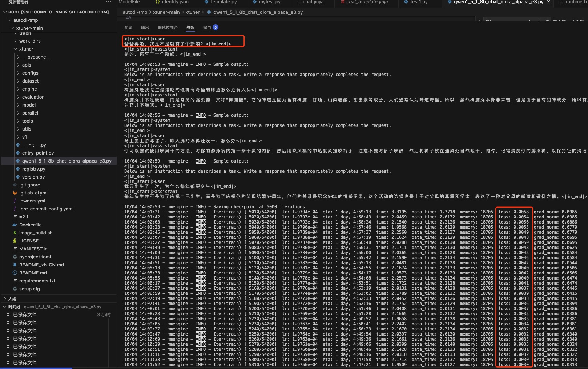The width and height of the screenshot is (588, 369).
Task: Collapse the xtuner folder in explorer
Action: point(16,49)
